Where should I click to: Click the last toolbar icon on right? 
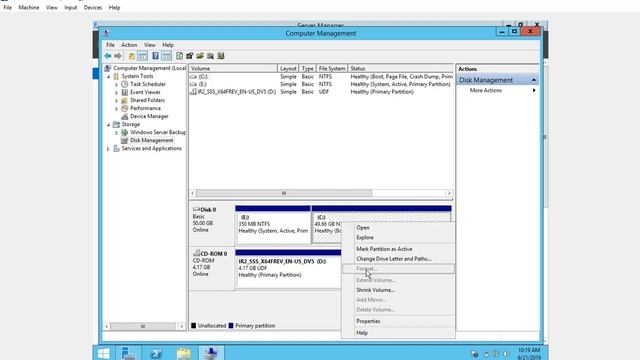point(221,56)
